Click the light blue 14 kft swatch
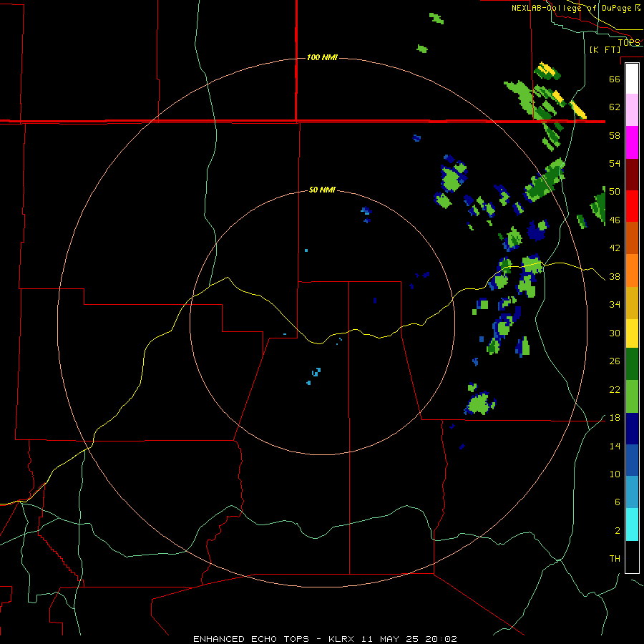This screenshot has height=644, width=644. point(632,492)
